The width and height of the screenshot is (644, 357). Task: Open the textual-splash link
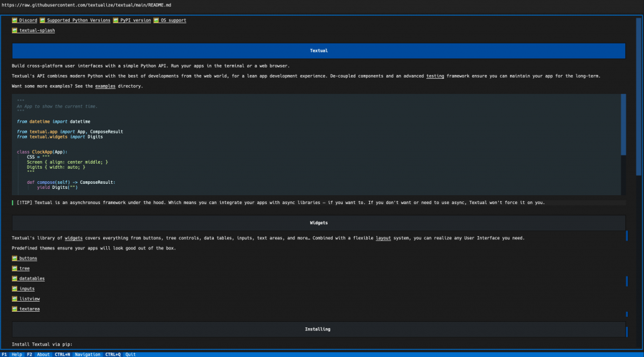point(37,30)
